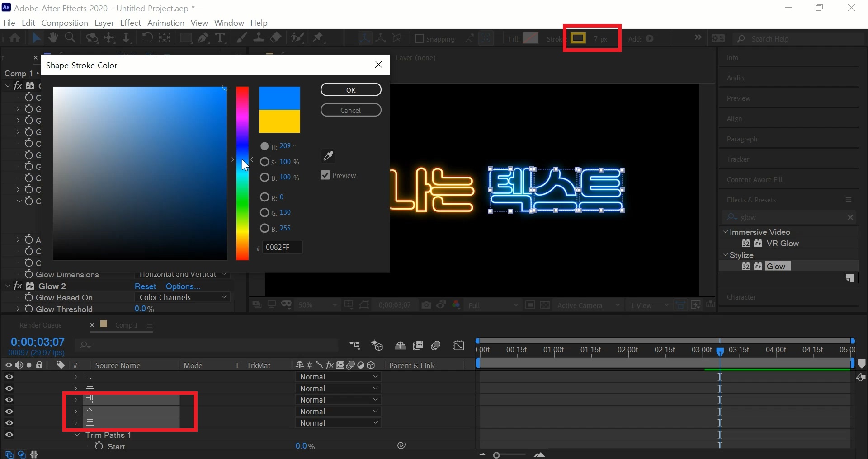Select Glow effect in presets list
868x459 pixels.
click(778, 266)
